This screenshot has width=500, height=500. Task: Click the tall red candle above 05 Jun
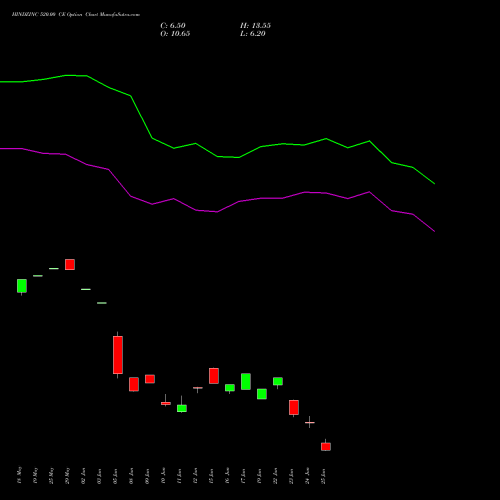pos(118,355)
